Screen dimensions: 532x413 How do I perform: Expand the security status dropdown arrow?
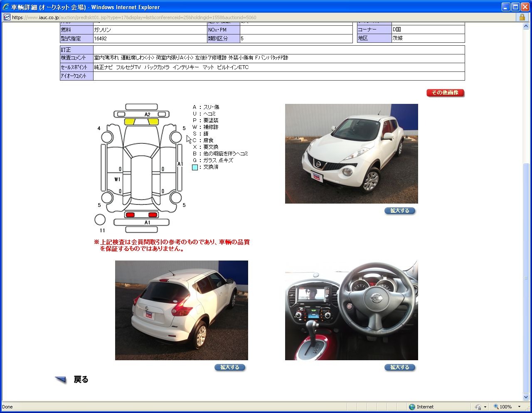point(485,407)
